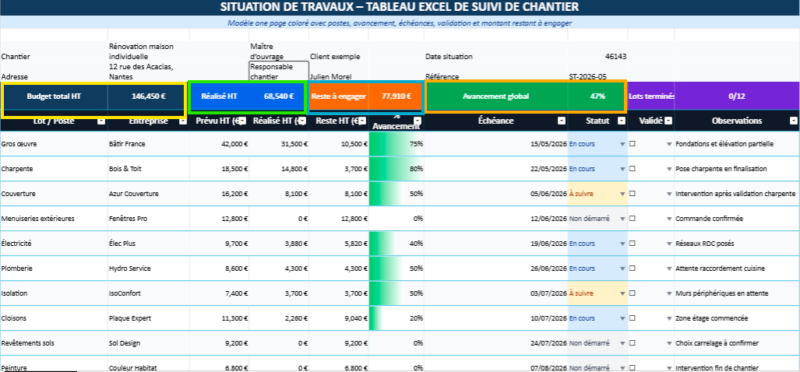Viewport: 800px width, 372px height.
Task: Select the Client exemple cell
Action: pyautogui.click(x=338, y=57)
